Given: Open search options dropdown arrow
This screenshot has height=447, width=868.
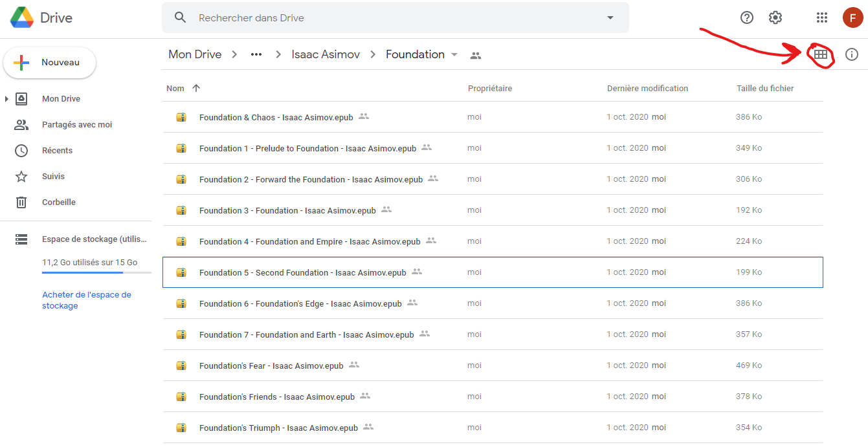Looking at the screenshot, I should click(x=610, y=17).
